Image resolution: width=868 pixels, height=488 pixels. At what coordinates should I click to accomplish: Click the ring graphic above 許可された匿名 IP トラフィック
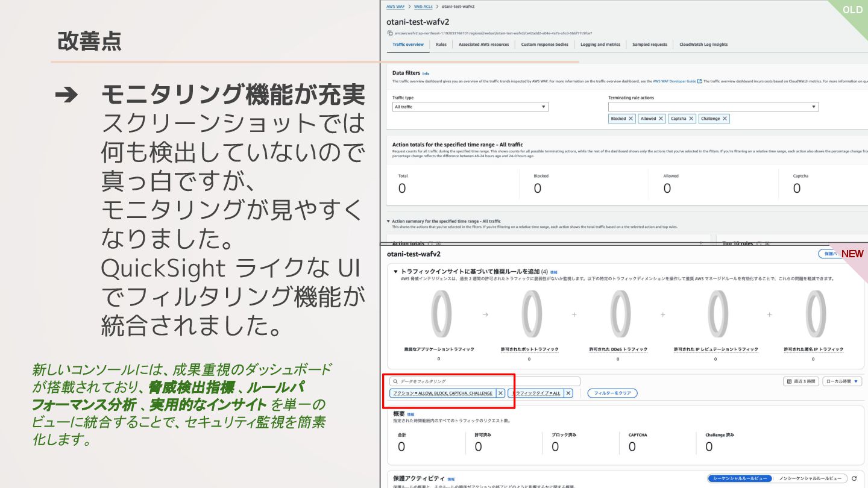pyautogui.click(x=816, y=313)
